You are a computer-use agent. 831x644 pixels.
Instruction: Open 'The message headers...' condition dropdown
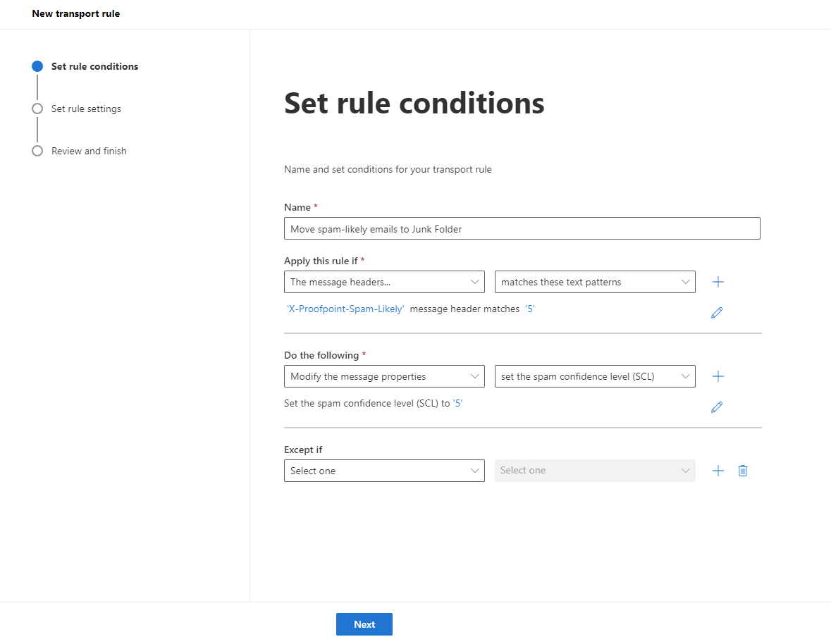(384, 282)
